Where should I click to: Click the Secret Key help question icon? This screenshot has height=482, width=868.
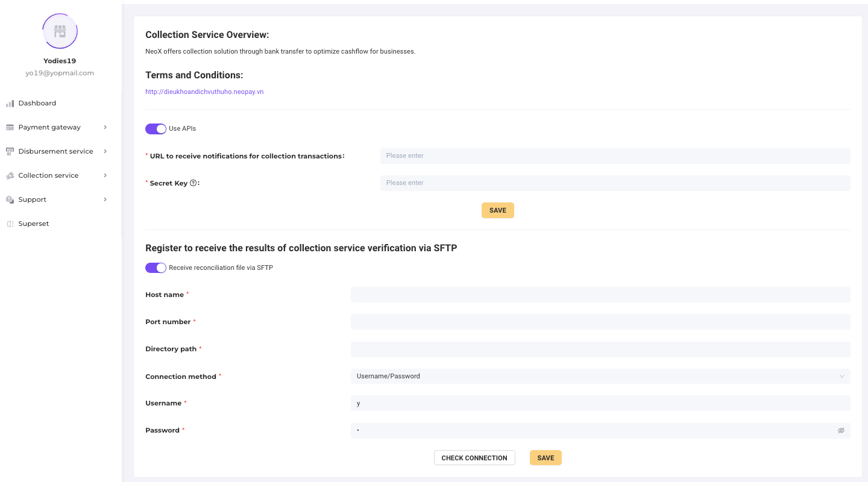click(x=193, y=183)
